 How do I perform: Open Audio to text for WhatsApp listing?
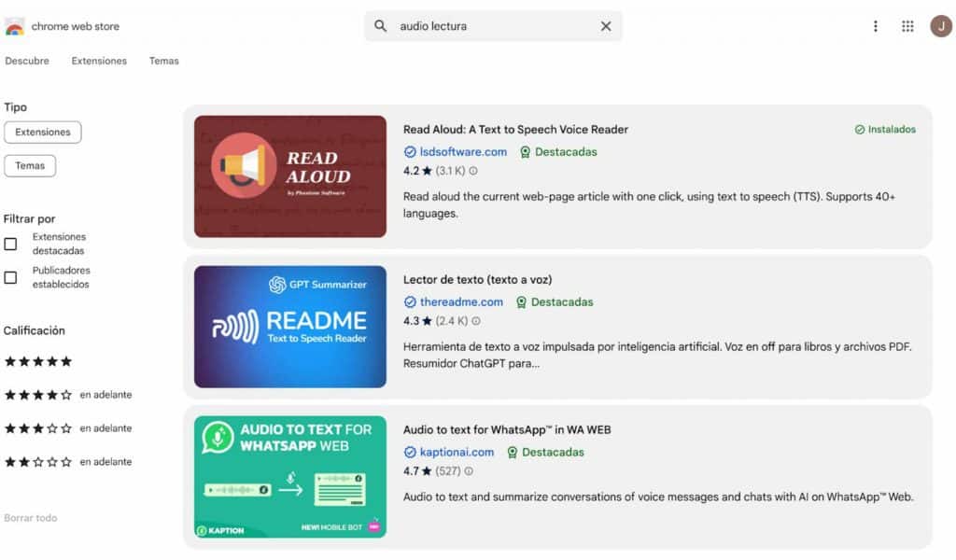(507, 429)
